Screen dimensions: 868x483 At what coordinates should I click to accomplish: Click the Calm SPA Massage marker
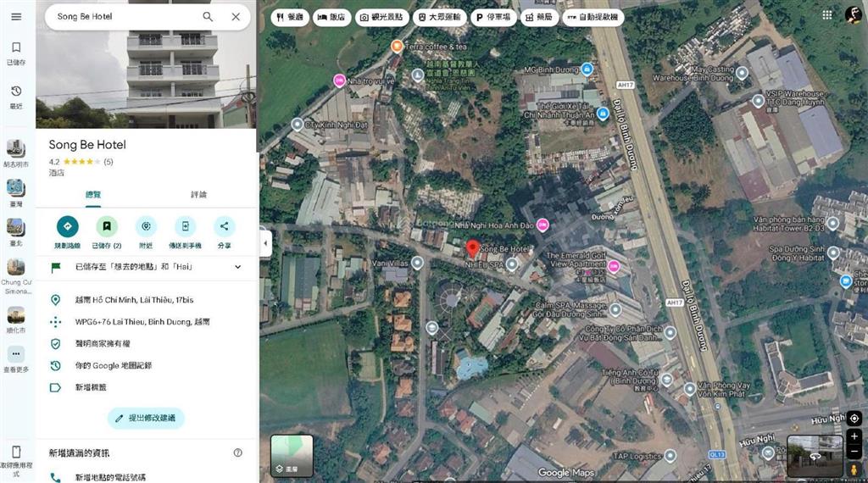coord(615,310)
